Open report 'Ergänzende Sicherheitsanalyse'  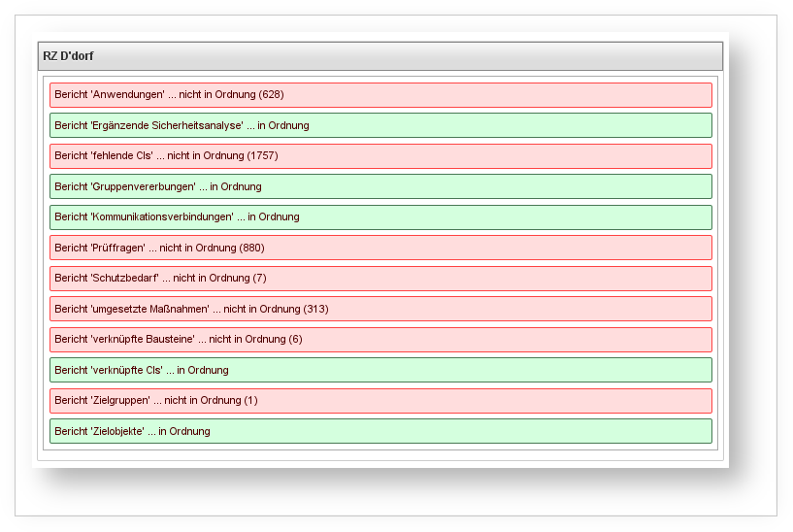pyautogui.click(x=380, y=125)
